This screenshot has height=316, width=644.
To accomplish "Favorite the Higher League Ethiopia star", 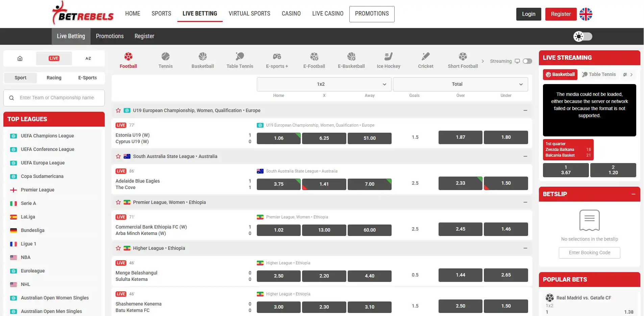I will coord(118,248).
